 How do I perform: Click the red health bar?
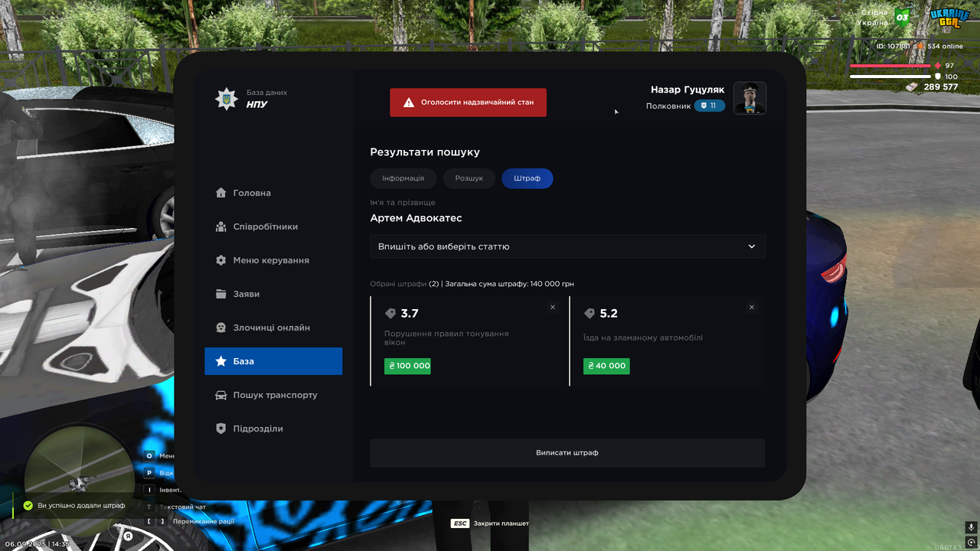[x=890, y=66]
